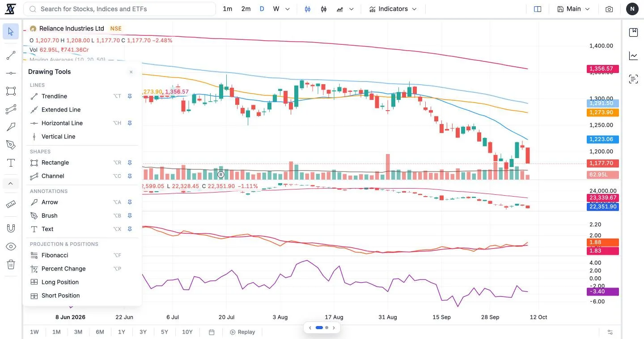Viewport: 644px width, 339px height.
Task: Select the bar chart type icon
Action: pos(308,9)
